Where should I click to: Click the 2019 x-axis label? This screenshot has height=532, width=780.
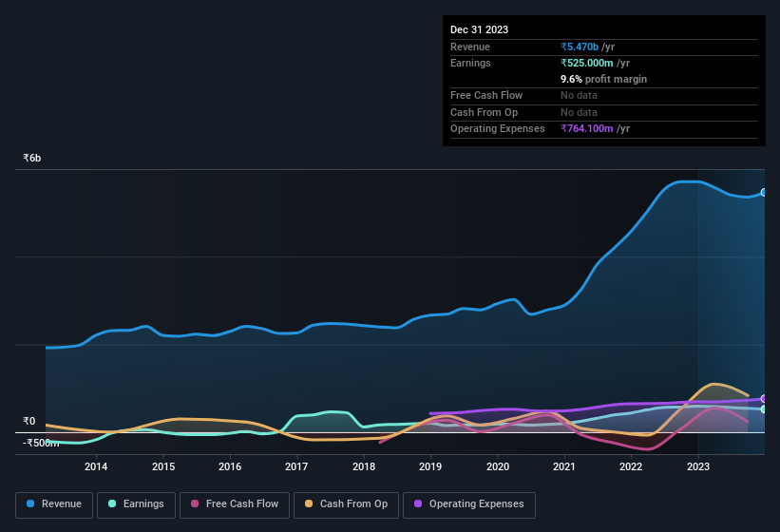click(430, 466)
